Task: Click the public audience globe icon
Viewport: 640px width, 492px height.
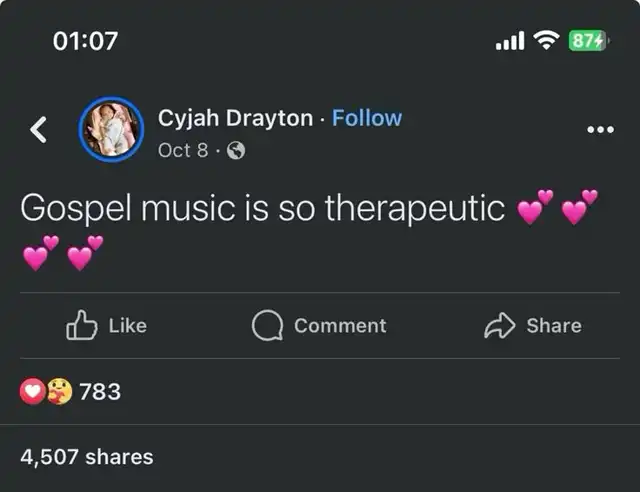Action: point(236,151)
